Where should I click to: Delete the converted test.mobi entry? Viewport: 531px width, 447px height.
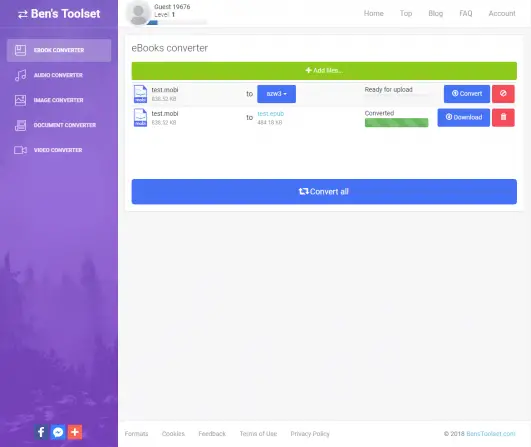[503, 118]
